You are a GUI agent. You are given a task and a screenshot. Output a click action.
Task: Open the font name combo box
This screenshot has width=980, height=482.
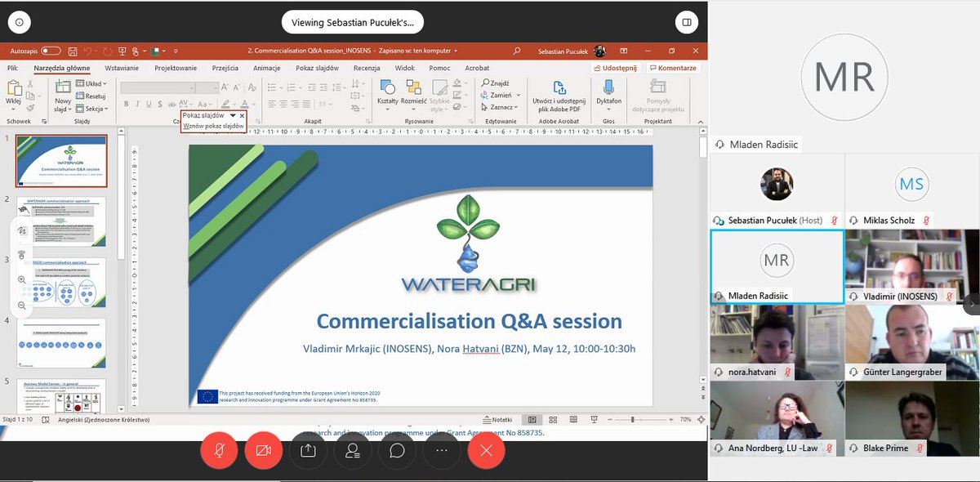pyautogui.click(x=158, y=87)
